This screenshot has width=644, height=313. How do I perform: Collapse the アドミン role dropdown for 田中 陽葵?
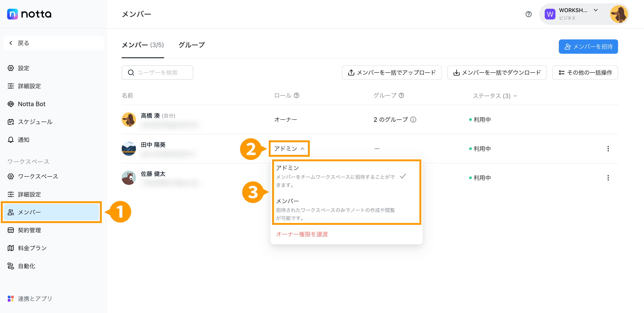pos(289,148)
